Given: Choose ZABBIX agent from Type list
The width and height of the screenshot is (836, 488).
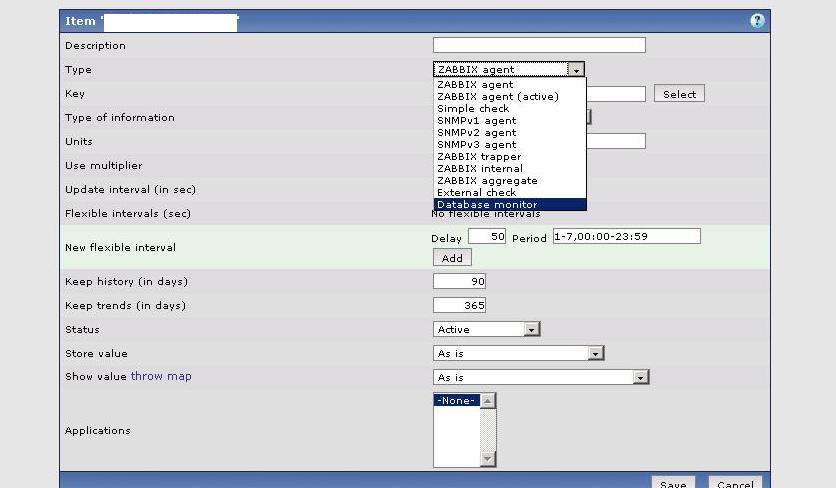Looking at the screenshot, I should tap(510, 84).
